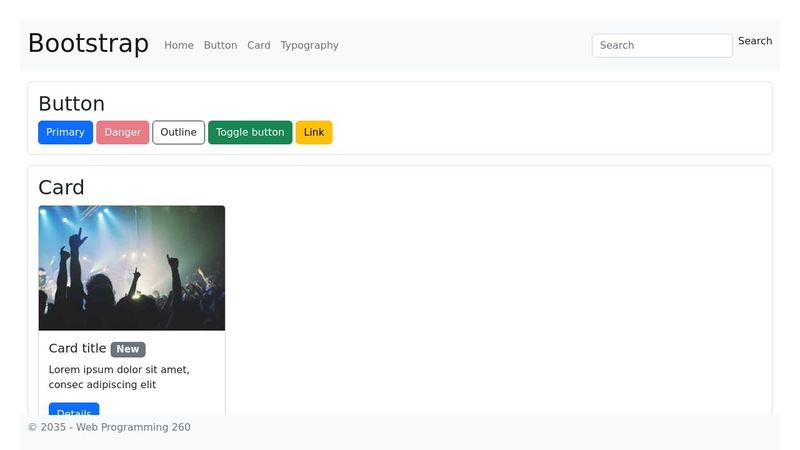Image resolution: width=800 pixels, height=450 pixels.
Task: Click the Lorem ipsum card description
Action: pos(118,377)
